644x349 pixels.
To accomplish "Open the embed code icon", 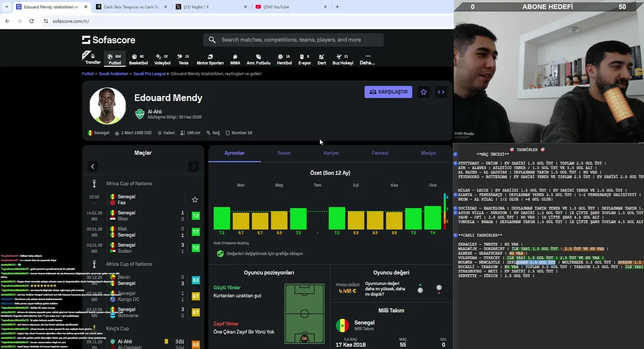I will point(441,92).
